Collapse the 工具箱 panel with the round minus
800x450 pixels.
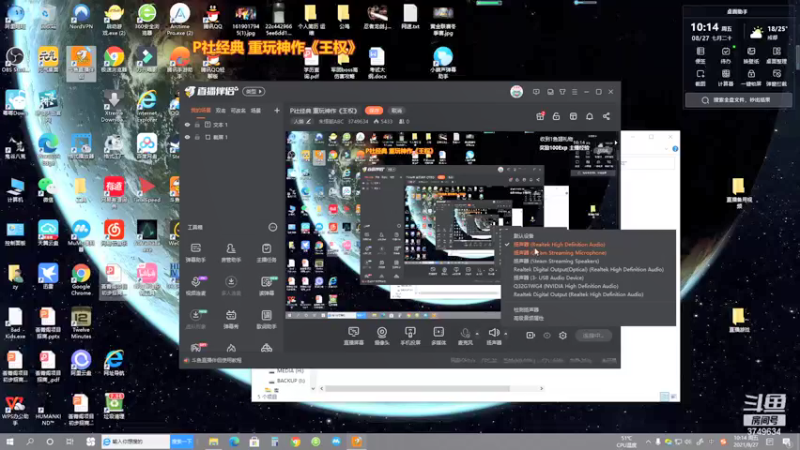(x=272, y=227)
